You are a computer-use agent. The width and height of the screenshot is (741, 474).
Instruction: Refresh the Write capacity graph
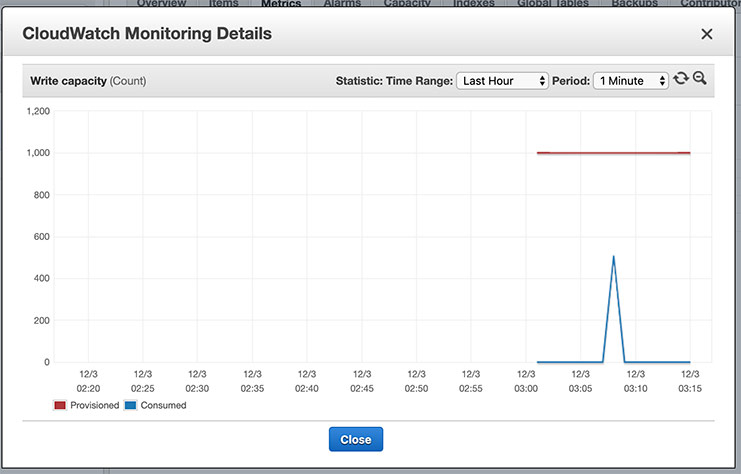tap(681, 78)
